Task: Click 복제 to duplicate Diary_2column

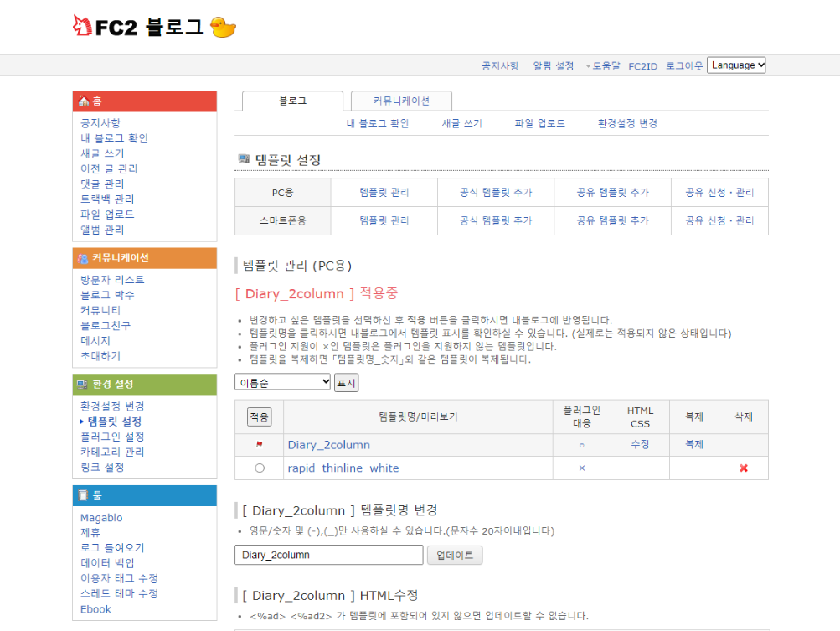Action: pyautogui.click(x=693, y=445)
